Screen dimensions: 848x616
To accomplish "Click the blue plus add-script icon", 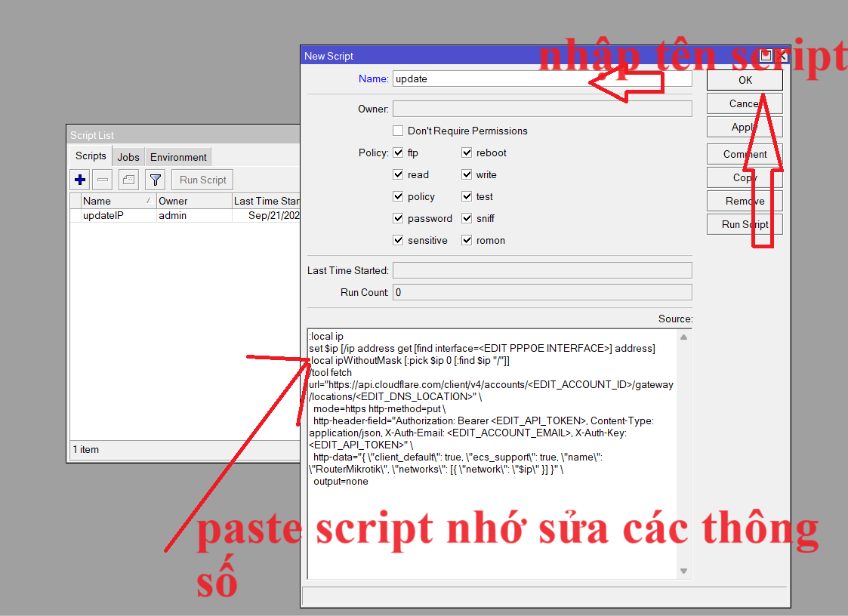I will pos(80,180).
